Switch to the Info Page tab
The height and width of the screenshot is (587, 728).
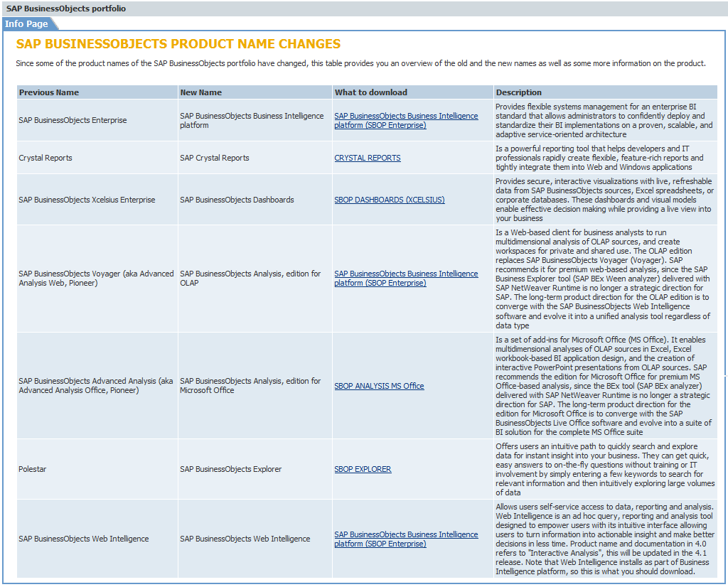click(x=27, y=24)
